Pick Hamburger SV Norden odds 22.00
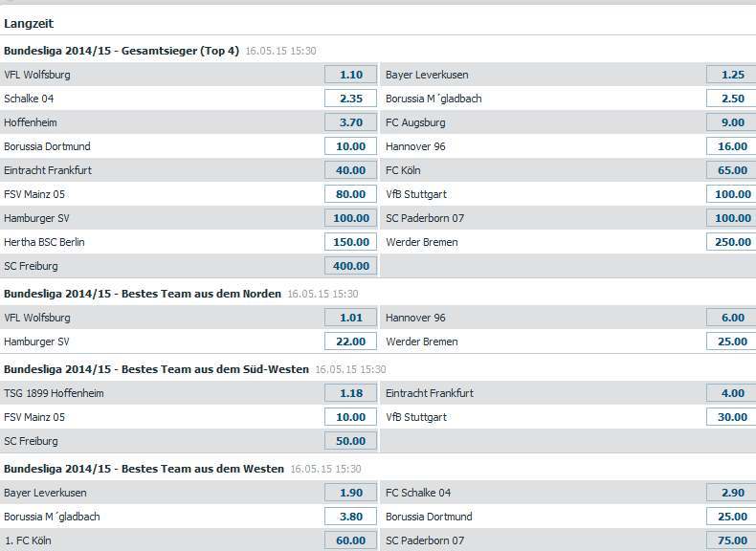This screenshot has height=551, width=756. point(350,342)
